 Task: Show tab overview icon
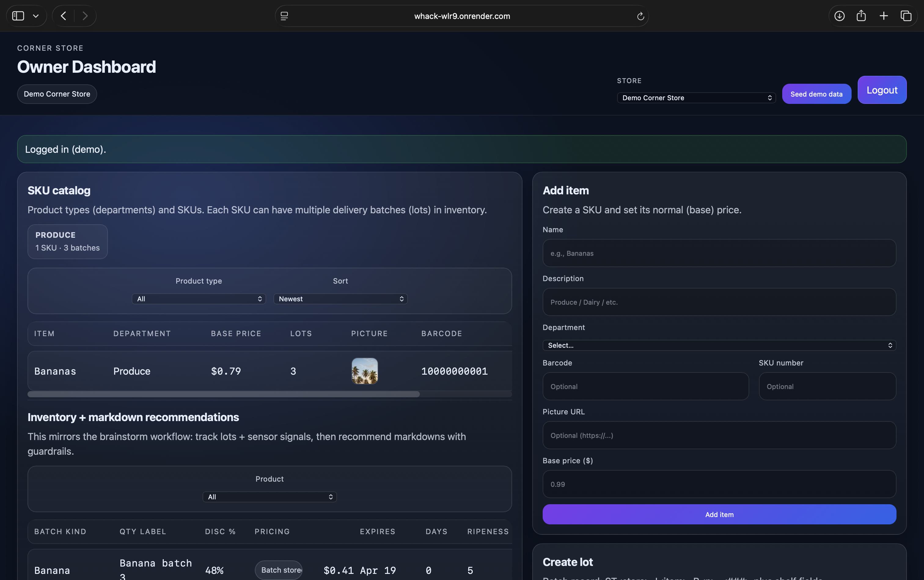(906, 16)
